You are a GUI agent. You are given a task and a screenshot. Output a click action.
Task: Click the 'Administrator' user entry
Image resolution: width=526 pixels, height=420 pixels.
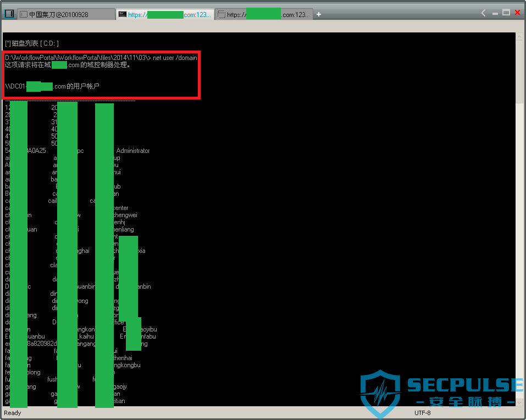point(133,151)
